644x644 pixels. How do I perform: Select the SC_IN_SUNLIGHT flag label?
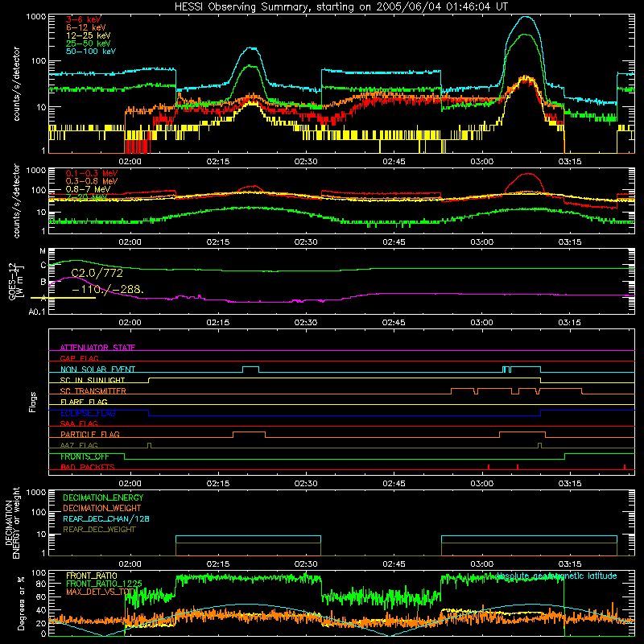(93, 380)
